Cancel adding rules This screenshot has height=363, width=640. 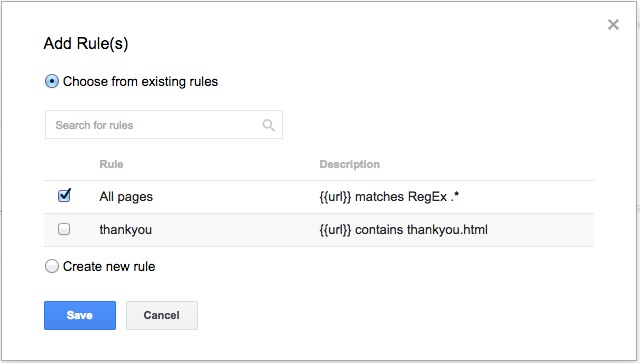(x=162, y=315)
